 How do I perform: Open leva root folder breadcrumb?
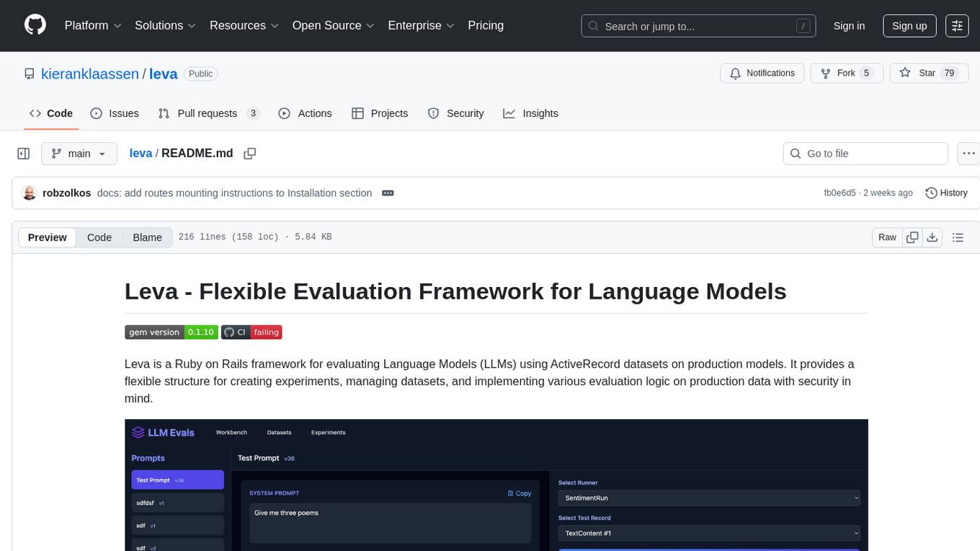(x=141, y=154)
